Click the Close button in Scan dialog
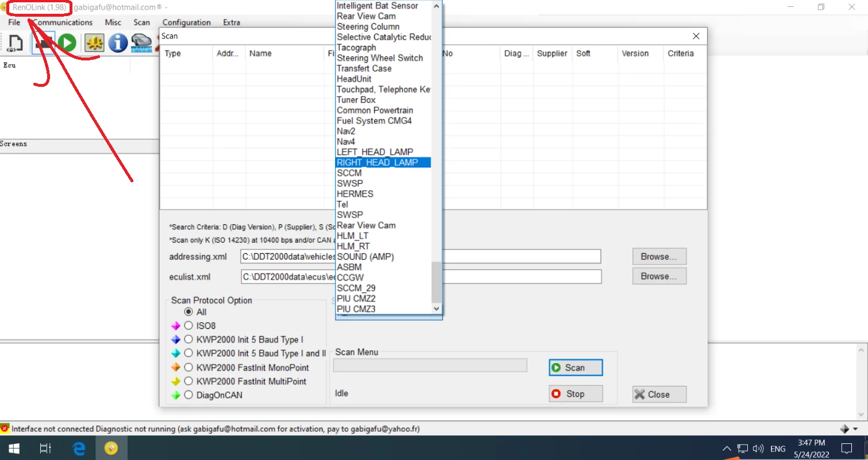This screenshot has height=460, width=868. click(659, 394)
